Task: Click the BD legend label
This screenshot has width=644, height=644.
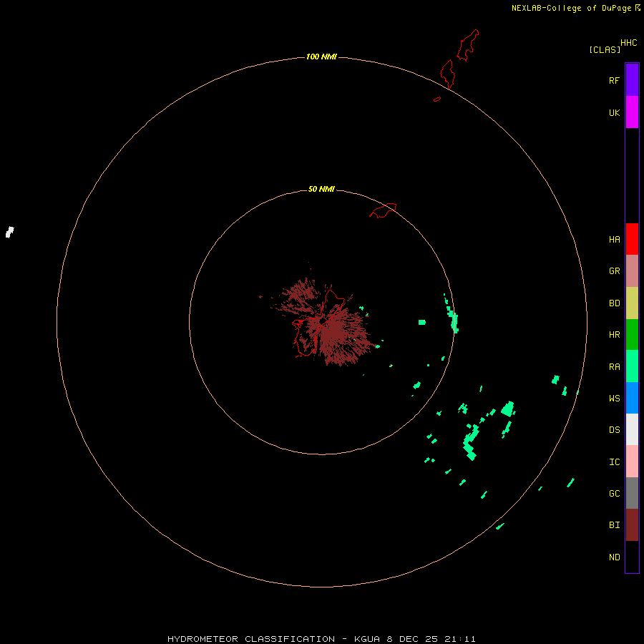Action: tap(614, 303)
